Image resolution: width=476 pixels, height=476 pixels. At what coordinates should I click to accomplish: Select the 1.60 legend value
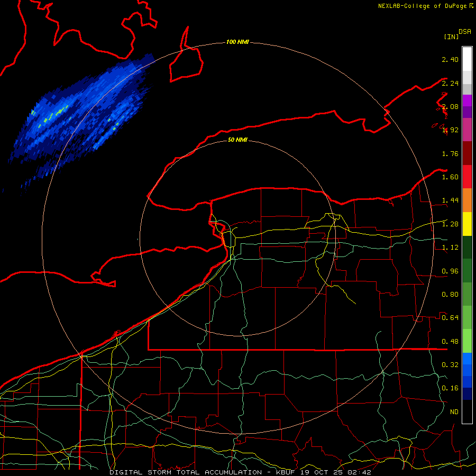450,177
